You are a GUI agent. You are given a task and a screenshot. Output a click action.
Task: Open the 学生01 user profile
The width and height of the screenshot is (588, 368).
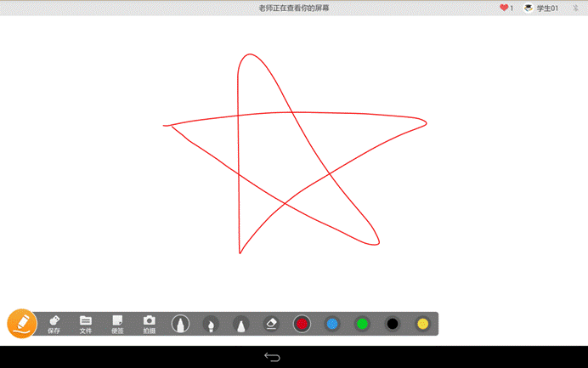pos(540,8)
